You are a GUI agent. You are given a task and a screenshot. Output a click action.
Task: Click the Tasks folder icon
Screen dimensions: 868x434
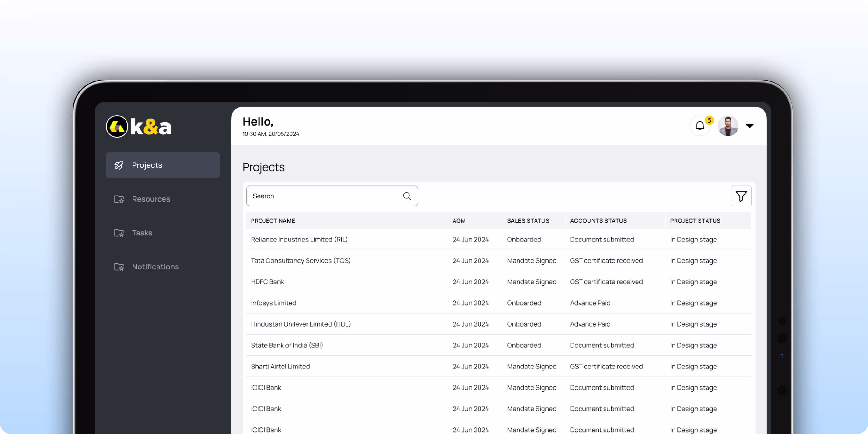coord(119,233)
